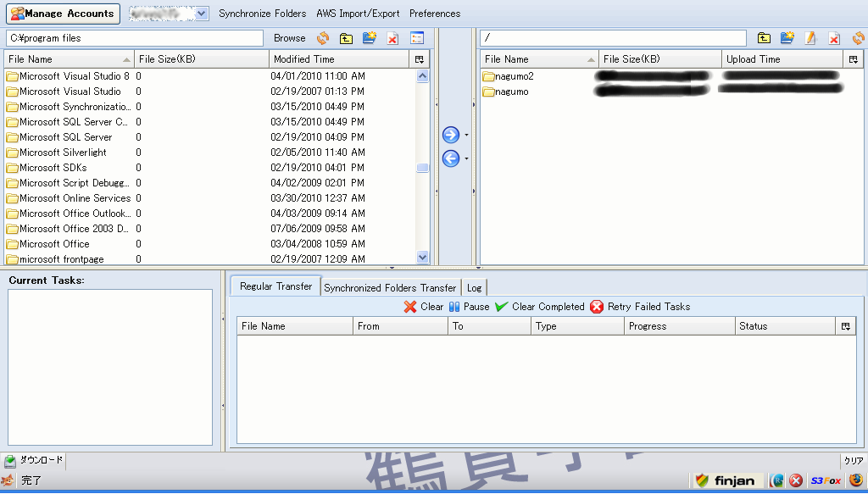Click the blue R icon in status bar
The width and height of the screenshot is (868, 494).
777,480
